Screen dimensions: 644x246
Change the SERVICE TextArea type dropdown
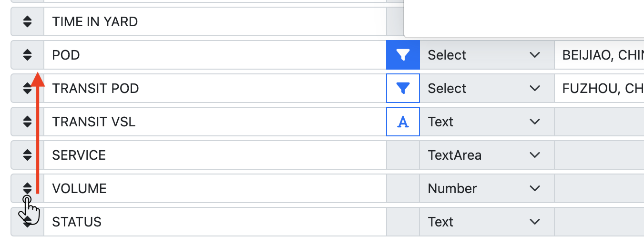click(486, 155)
